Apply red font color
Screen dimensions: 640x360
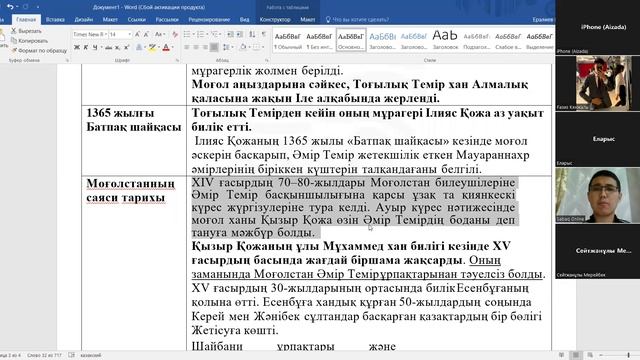[x=166, y=47]
